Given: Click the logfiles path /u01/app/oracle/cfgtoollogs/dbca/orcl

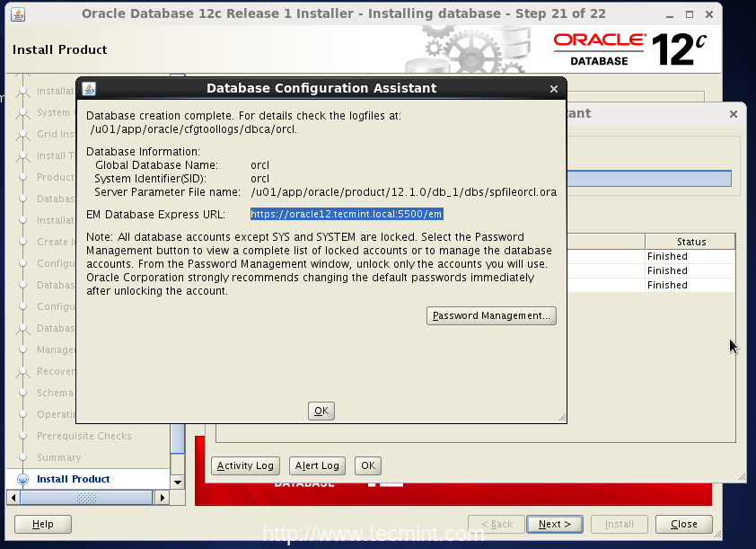Looking at the screenshot, I should tap(193, 129).
